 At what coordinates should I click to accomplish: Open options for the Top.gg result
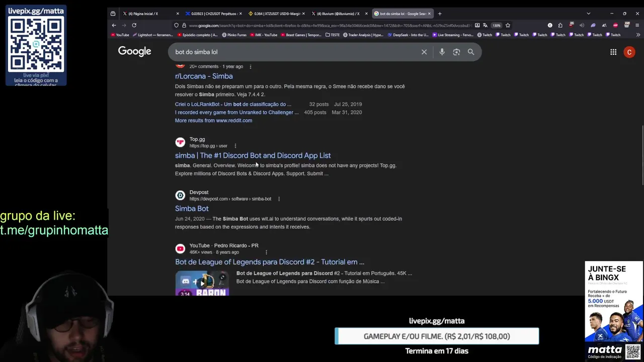click(x=235, y=146)
